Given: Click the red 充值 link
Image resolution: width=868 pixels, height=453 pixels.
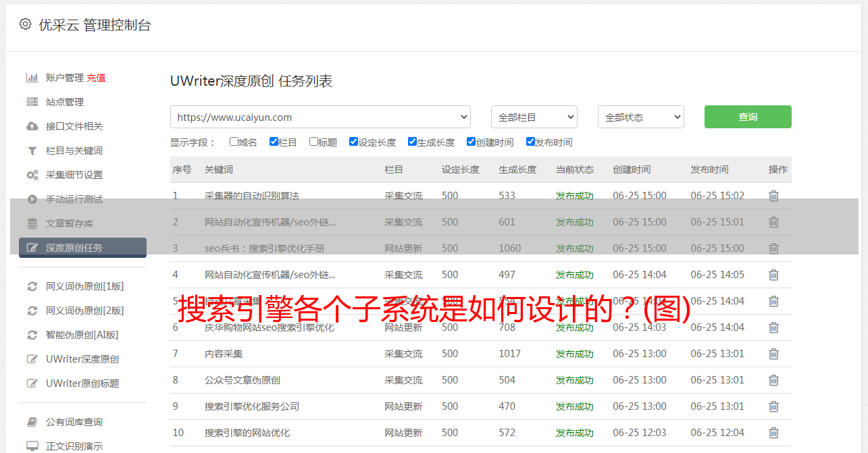Looking at the screenshot, I should pos(96,78).
